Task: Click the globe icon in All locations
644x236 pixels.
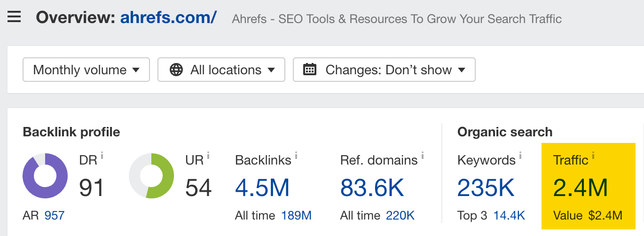Action: coord(176,70)
